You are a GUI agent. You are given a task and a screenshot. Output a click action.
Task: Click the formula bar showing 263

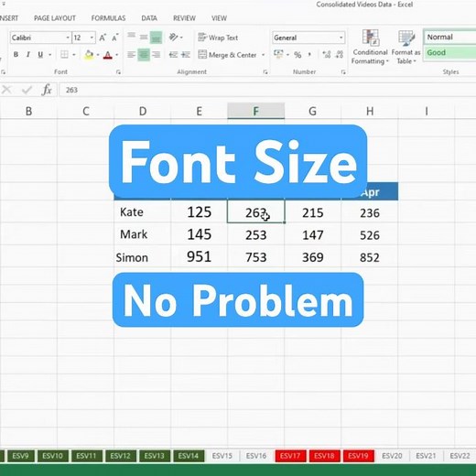click(267, 90)
